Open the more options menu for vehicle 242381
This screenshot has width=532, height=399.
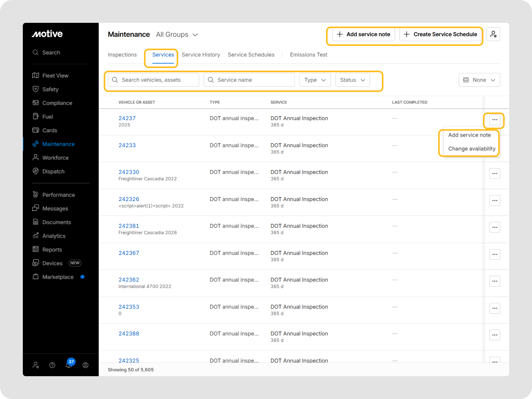click(495, 227)
